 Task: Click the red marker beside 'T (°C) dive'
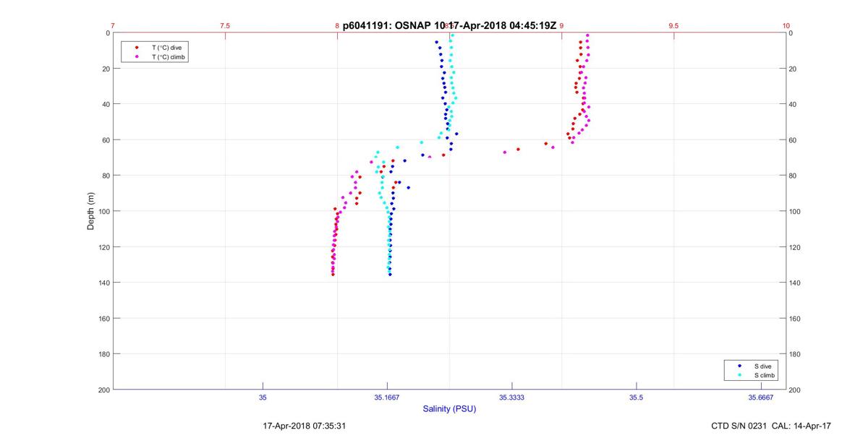137,47
